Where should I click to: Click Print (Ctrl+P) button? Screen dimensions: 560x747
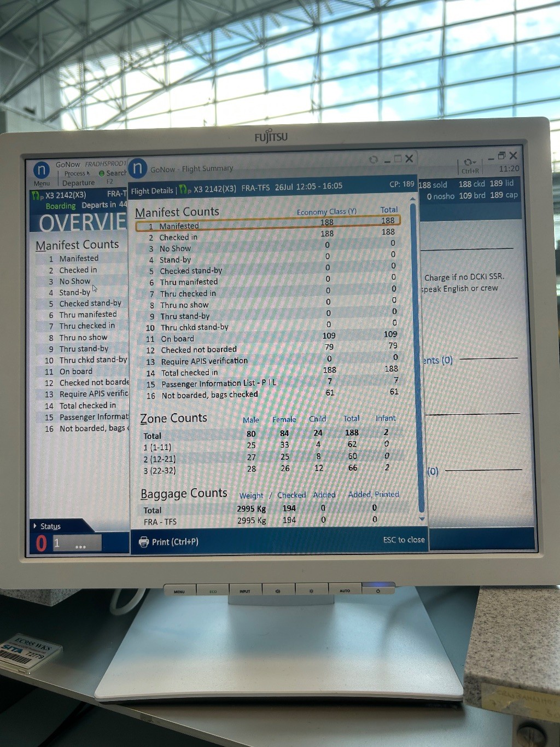170,542
